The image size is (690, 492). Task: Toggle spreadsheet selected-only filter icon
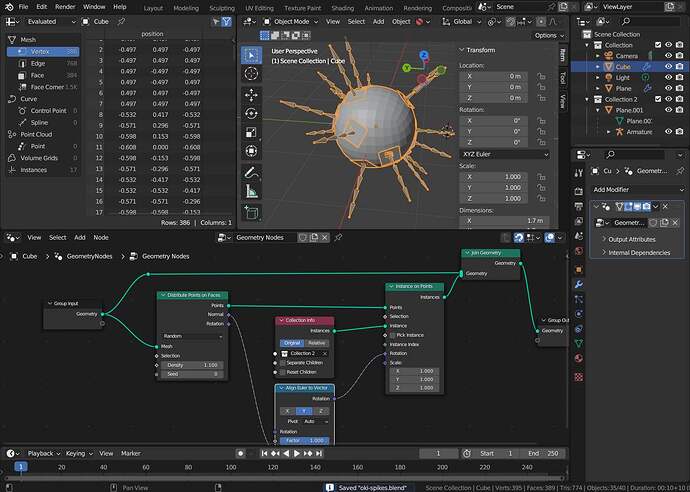coord(216,22)
